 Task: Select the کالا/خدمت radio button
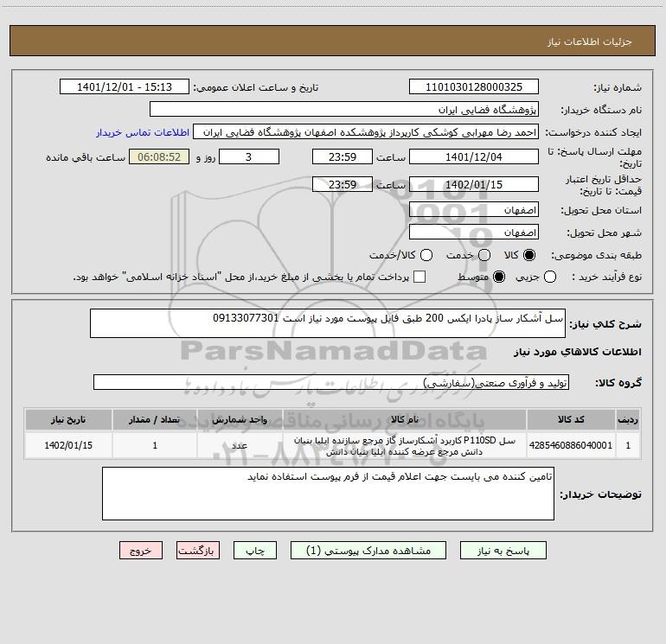pos(426,255)
